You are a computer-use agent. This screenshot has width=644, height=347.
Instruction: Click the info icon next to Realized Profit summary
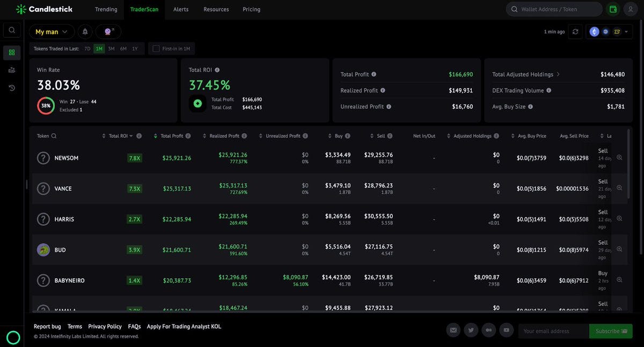tap(383, 91)
